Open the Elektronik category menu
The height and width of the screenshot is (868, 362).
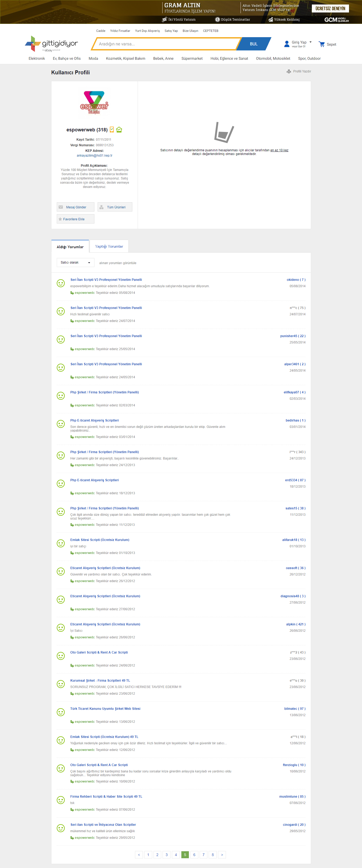click(x=37, y=58)
